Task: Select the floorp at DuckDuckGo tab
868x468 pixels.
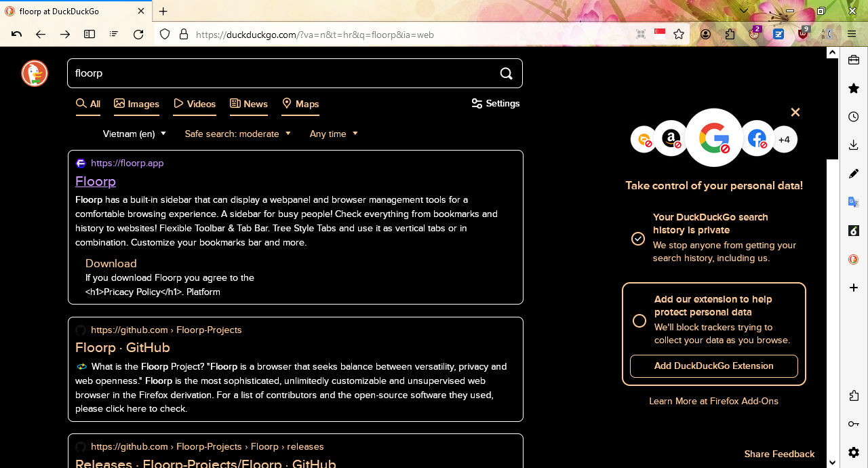Action: pyautogui.click(x=76, y=11)
